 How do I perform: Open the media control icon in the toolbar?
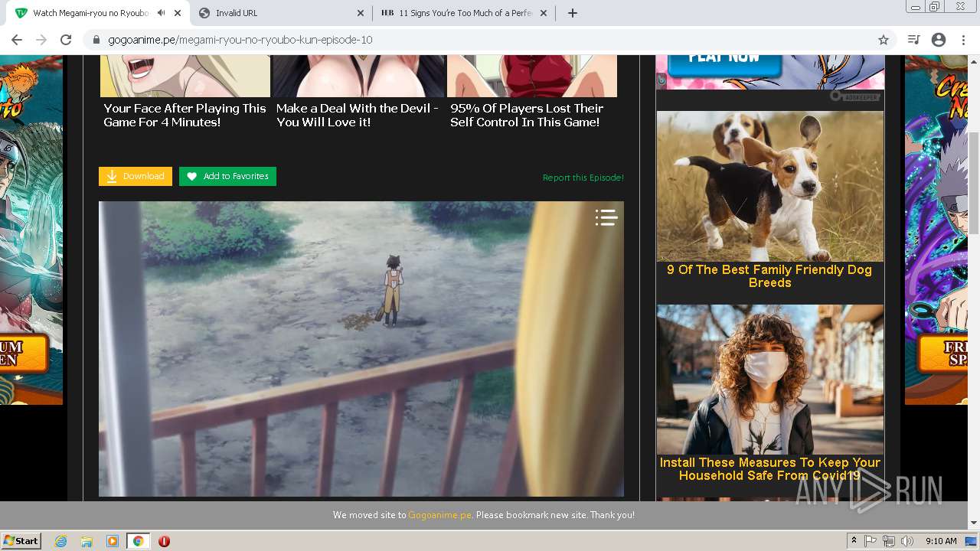[913, 40]
